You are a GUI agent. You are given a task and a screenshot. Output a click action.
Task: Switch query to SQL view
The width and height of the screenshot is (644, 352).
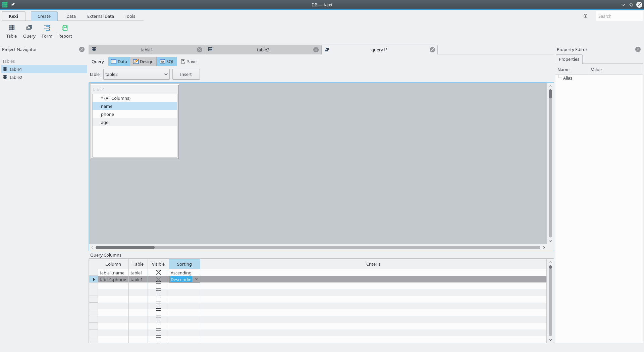pos(167,61)
